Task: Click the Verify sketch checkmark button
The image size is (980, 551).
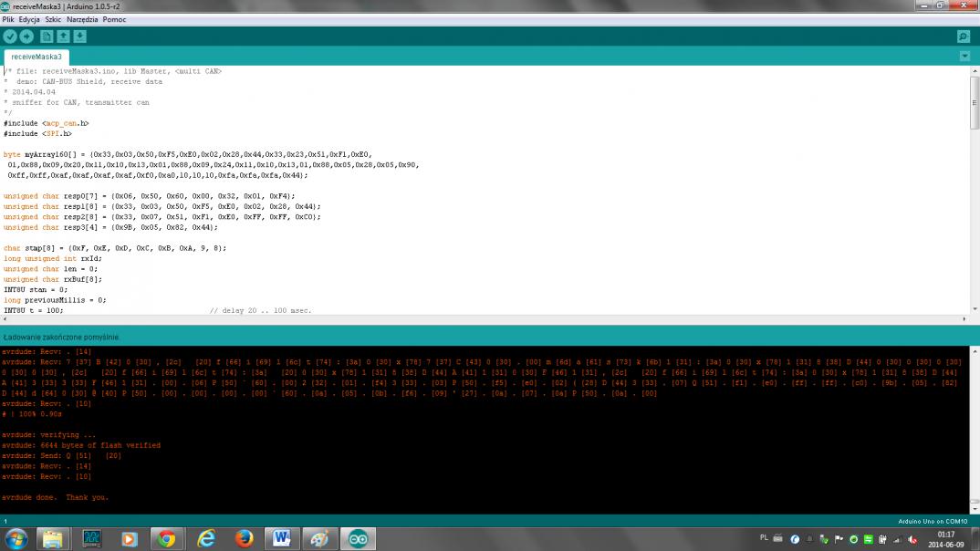Action: tap(10, 36)
